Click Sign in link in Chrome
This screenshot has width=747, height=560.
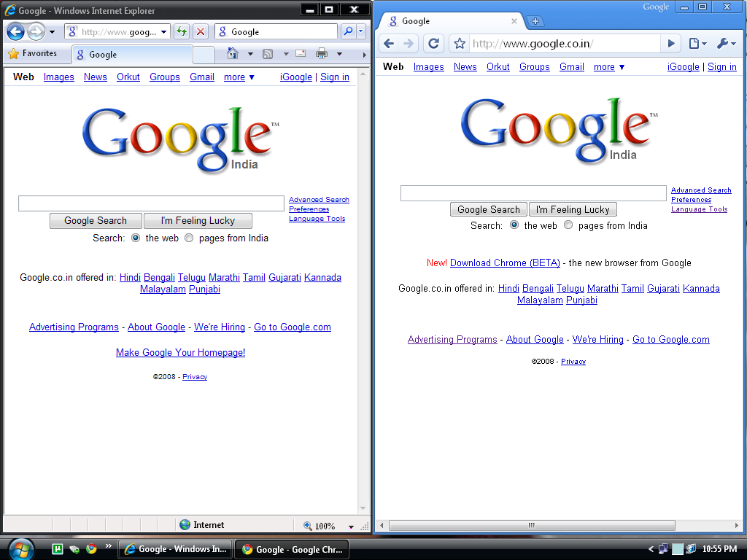(721, 66)
